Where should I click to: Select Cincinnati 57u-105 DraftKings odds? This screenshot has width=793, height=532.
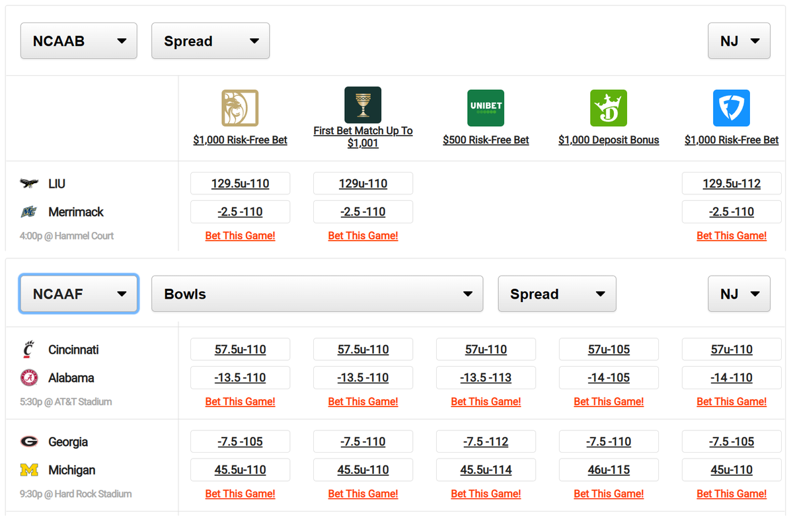pyautogui.click(x=609, y=350)
